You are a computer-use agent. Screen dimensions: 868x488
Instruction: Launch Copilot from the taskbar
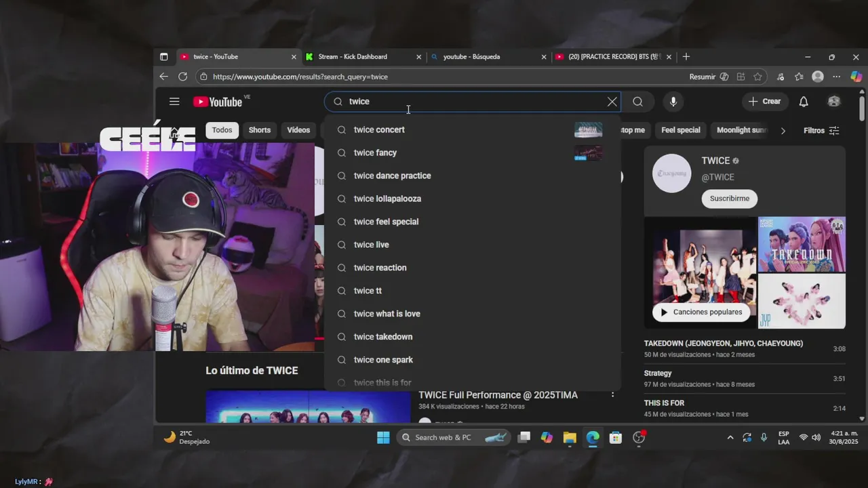point(547,437)
